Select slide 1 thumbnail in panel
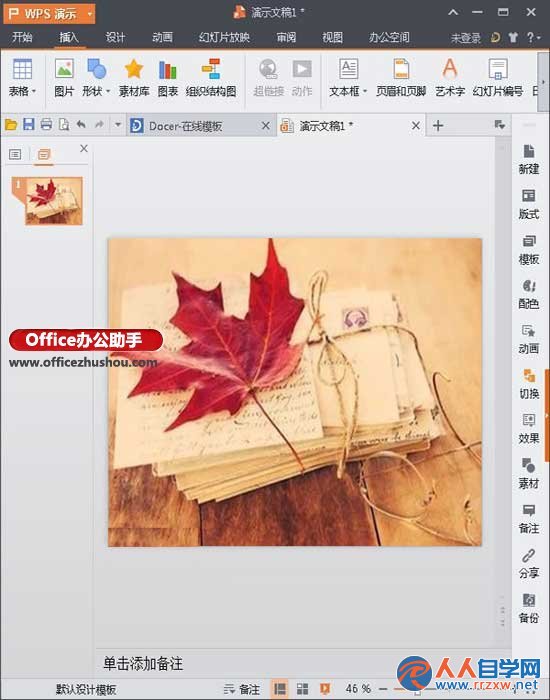The width and height of the screenshot is (550, 700). 54,200
